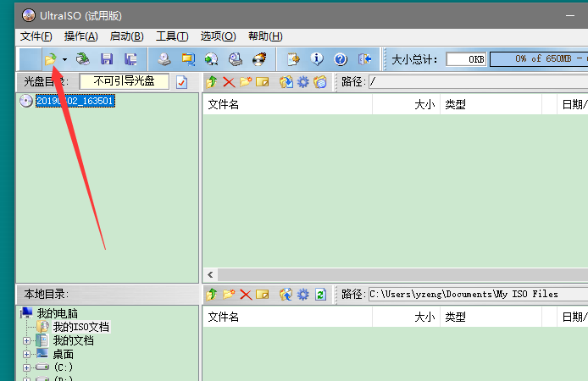Click the Make CD/DVD Image icon
Image resolution: width=588 pixels, height=381 pixels.
point(164,59)
